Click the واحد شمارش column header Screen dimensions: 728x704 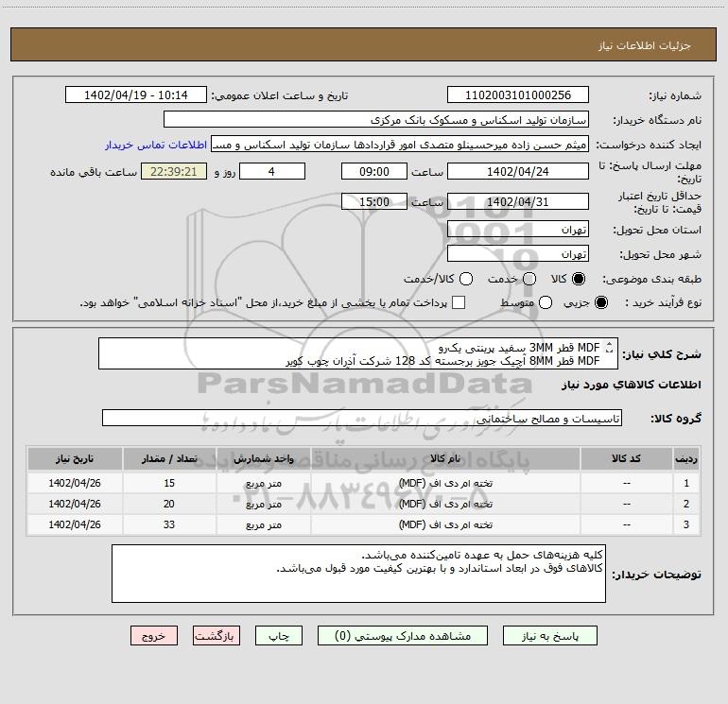[263, 459]
